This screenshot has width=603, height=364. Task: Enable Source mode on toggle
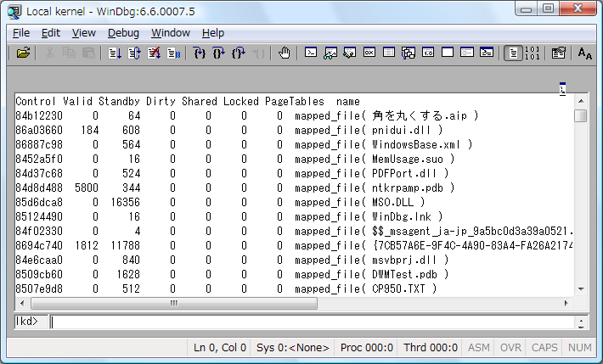(x=513, y=53)
